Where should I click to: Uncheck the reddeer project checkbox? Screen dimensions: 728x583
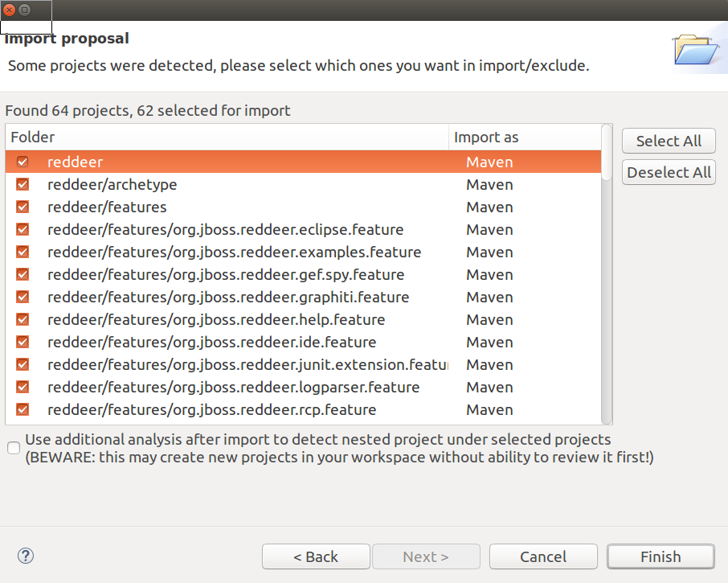pos(22,162)
